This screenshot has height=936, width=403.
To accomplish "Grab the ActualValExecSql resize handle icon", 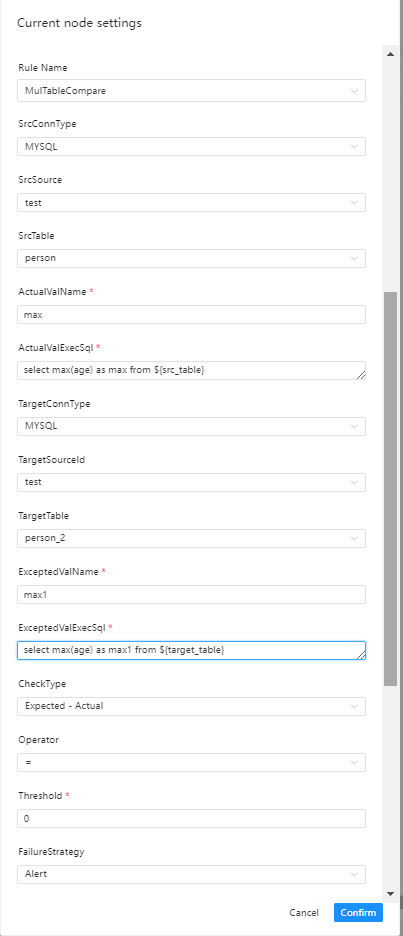I will pos(361,375).
